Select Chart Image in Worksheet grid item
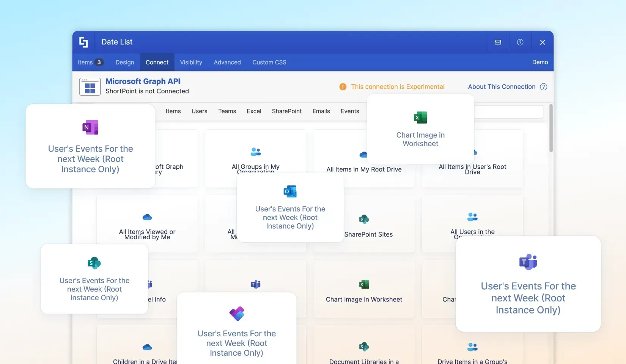 (364, 300)
